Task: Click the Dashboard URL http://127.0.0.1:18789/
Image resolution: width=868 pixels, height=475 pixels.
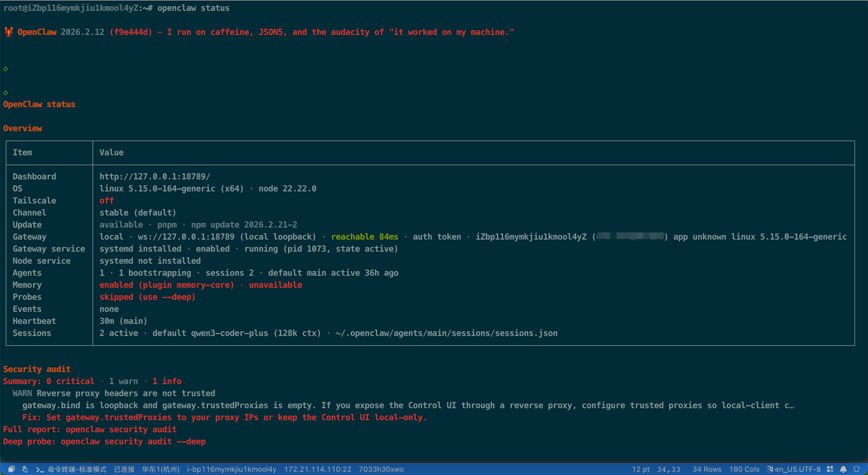Action: (x=155, y=176)
